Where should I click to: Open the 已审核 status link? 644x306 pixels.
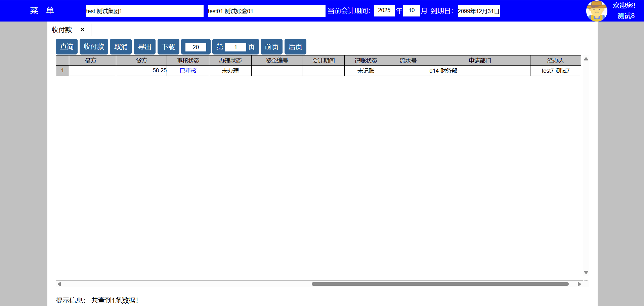188,71
